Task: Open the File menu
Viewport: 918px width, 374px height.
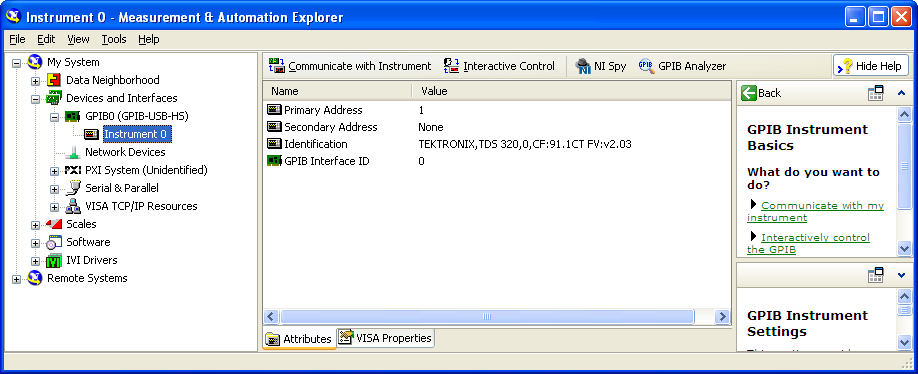Action: pyautogui.click(x=18, y=39)
